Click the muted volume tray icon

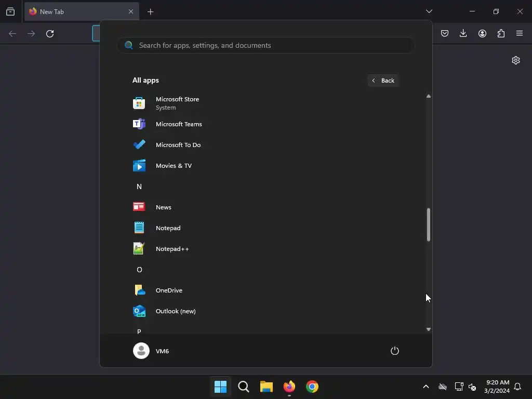tap(472, 387)
